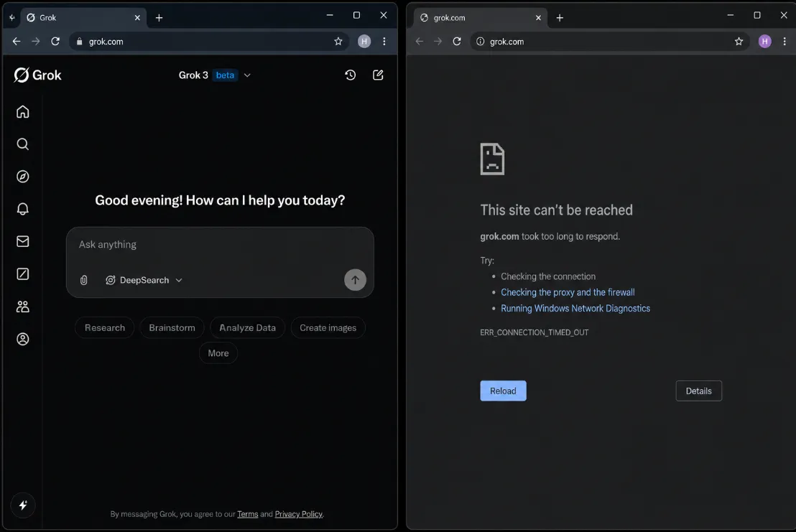The height and width of the screenshot is (532, 796).
Task: Click the Create images suggestion chip
Action: (328, 327)
